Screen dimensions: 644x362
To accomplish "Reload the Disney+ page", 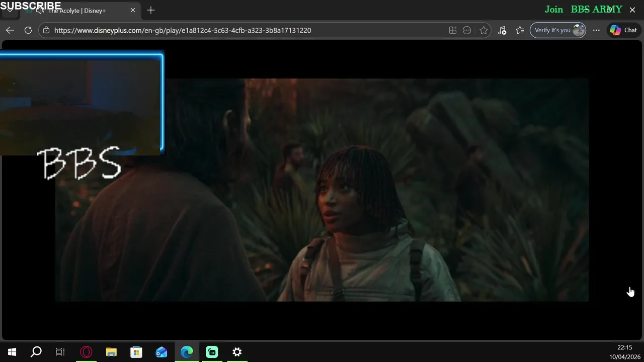I will (x=28, y=30).
